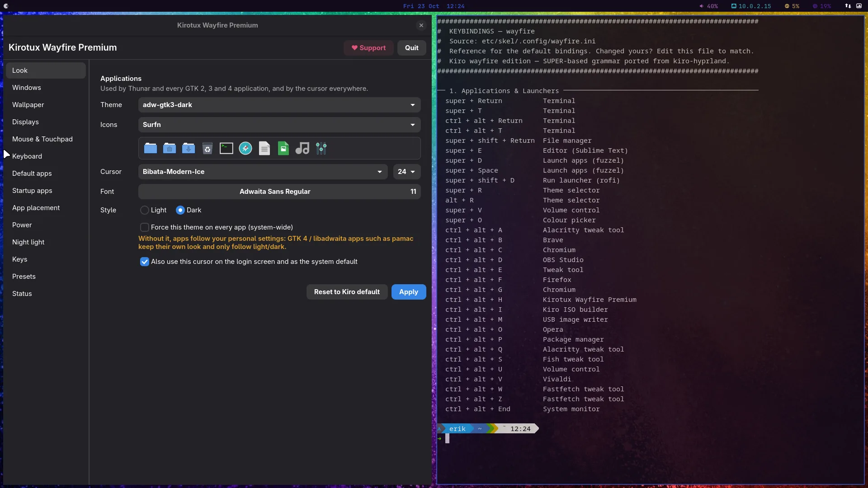Screen dimensions: 868x488
Task: Click the "erik" prompt segment in terminal
Action: (x=457, y=429)
